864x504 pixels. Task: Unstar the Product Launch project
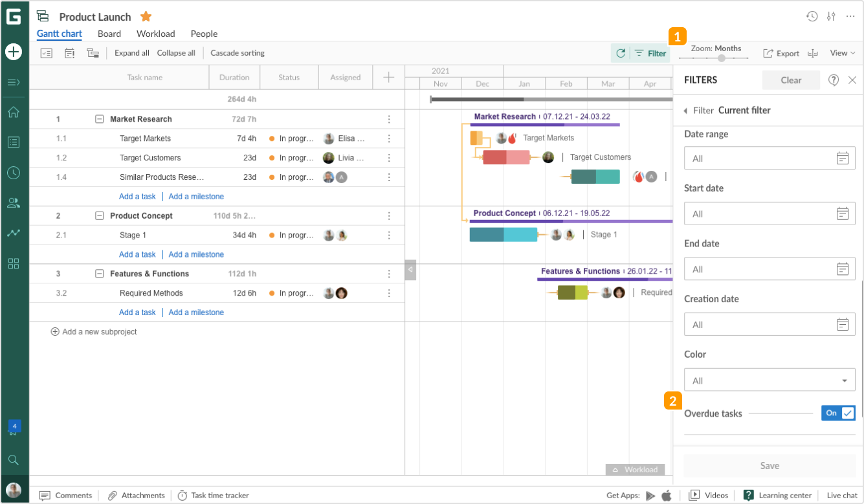[x=146, y=16]
